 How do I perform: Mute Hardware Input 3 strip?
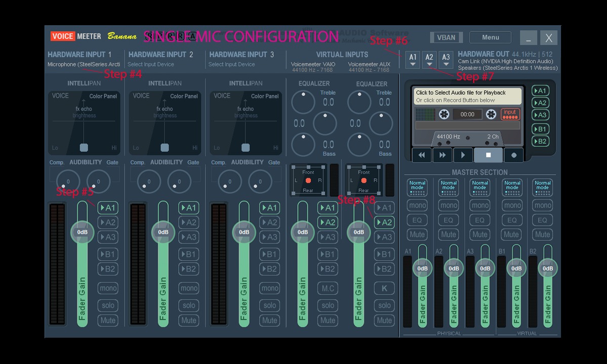pyautogui.click(x=269, y=320)
